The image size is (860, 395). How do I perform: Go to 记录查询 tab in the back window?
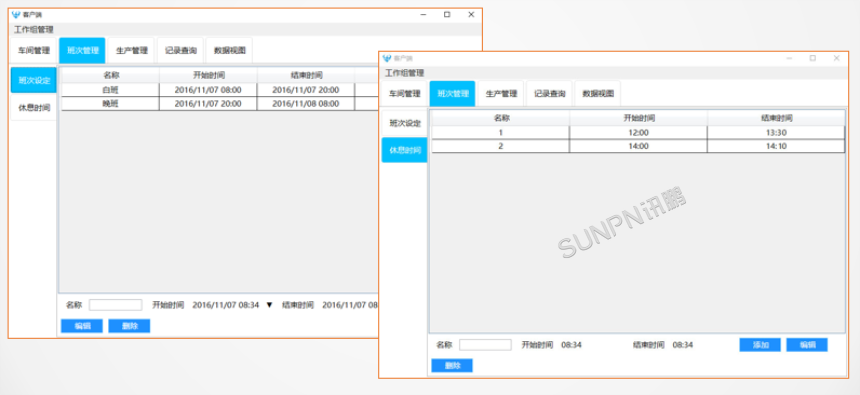(180, 50)
